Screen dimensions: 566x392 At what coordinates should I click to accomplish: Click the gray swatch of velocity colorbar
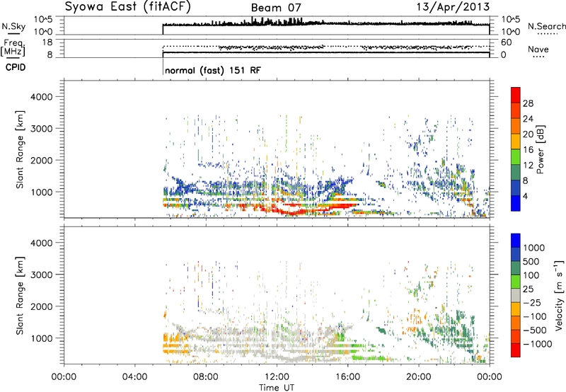click(x=516, y=295)
